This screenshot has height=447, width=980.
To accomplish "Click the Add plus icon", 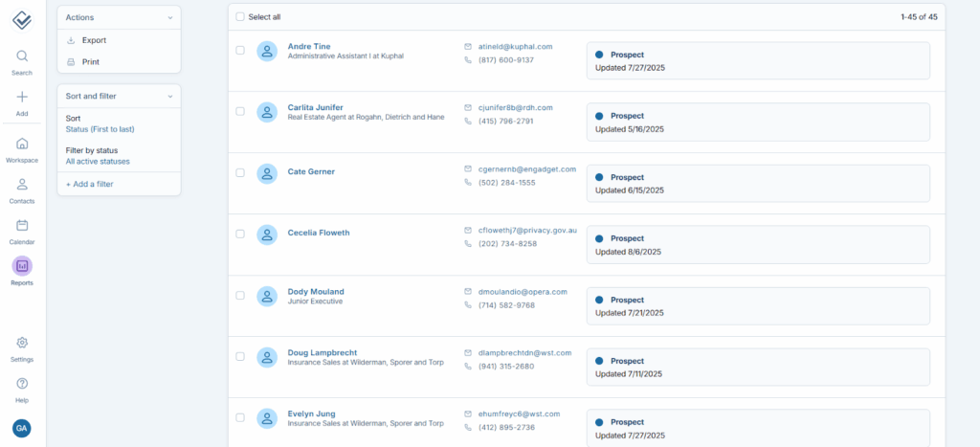I will point(22,97).
